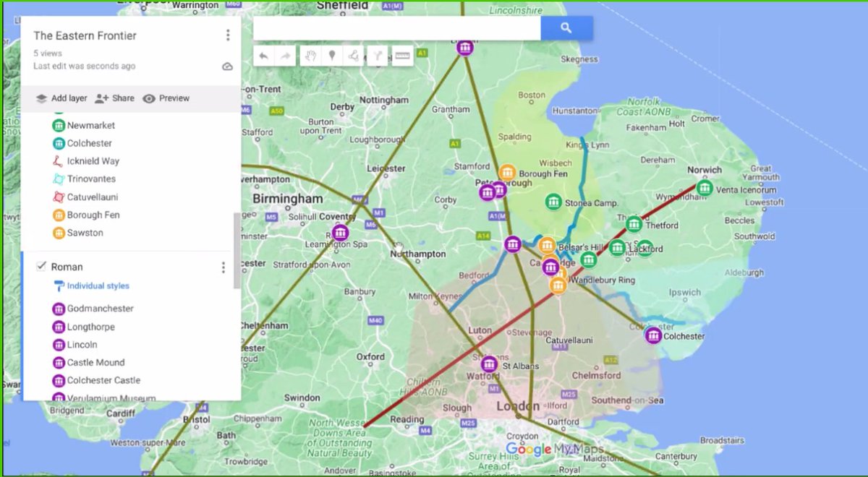Click the layer panel scrollbar
The width and height of the screenshot is (868, 477).
(x=237, y=251)
